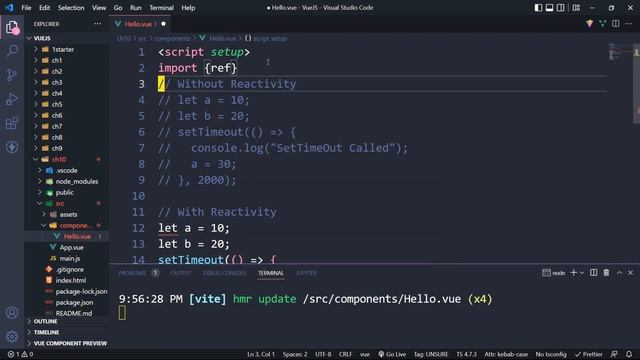Screen dimensions: 640x360
Task: Click the notifications bell in status bar
Action: coord(629,354)
